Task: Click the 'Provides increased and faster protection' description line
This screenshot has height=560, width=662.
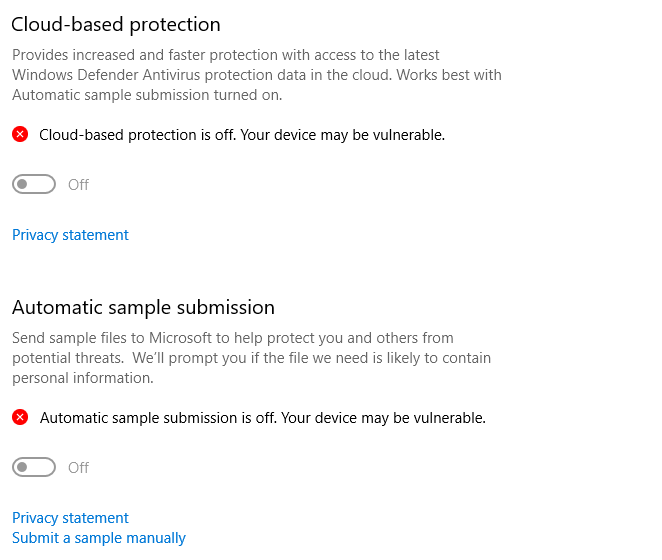Action: click(226, 55)
